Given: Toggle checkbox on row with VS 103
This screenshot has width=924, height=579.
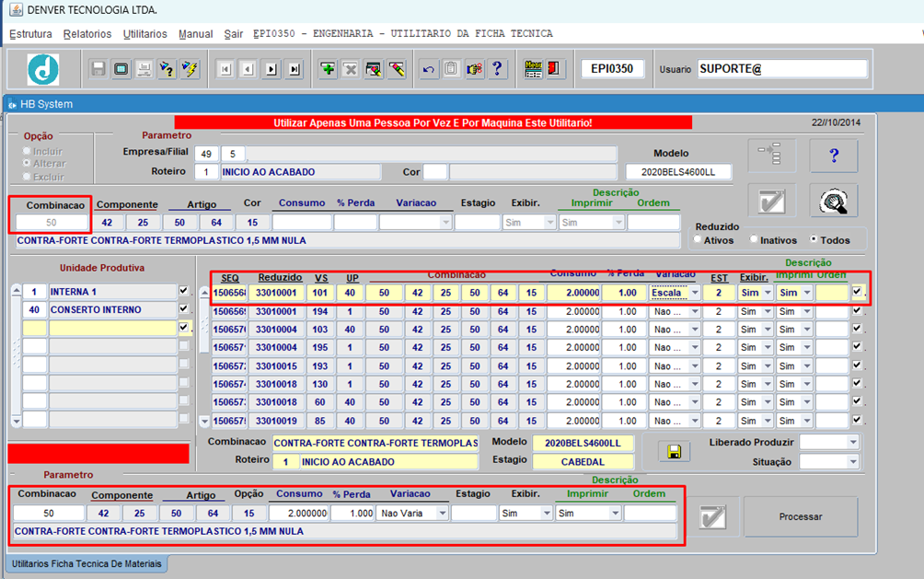Looking at the screenshot, I should pyautogui.click(x=857, y=329).
